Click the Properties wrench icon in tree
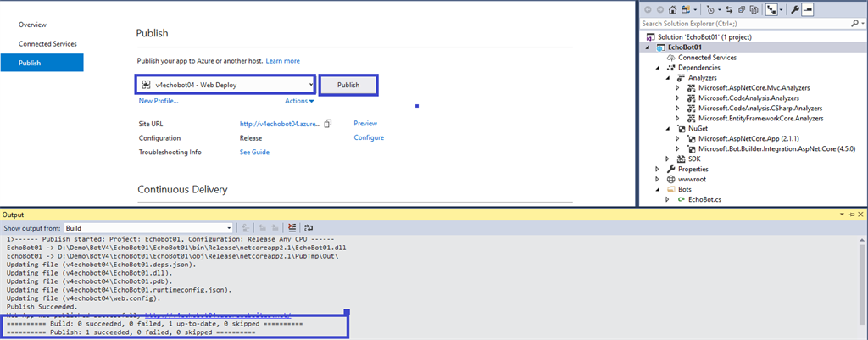Image resolution: width=868 pixels, height=340 pixels. pyautogui.click(x=672, y=169)
